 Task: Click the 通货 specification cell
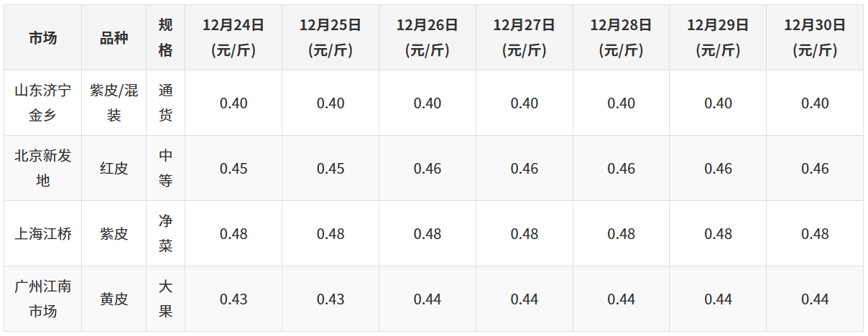(165, 103)
